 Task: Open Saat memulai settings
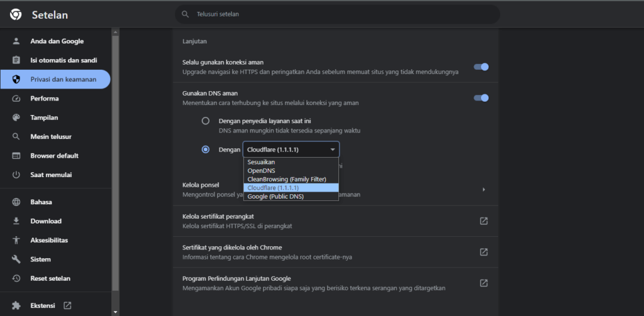tap(55, 175)
